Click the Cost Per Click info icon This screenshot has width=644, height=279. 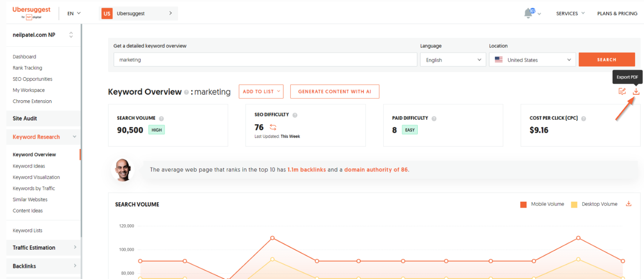click(x=584, y=118)
